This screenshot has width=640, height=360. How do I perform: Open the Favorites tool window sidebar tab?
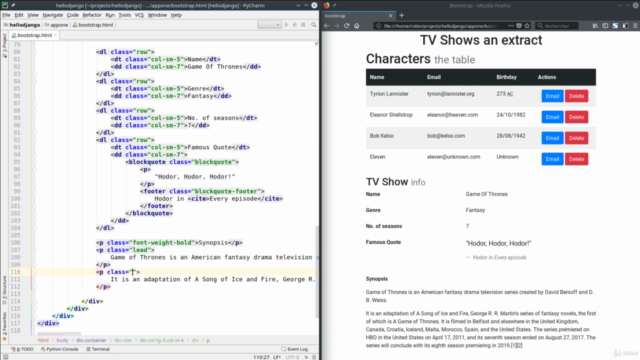coord(4,327)
